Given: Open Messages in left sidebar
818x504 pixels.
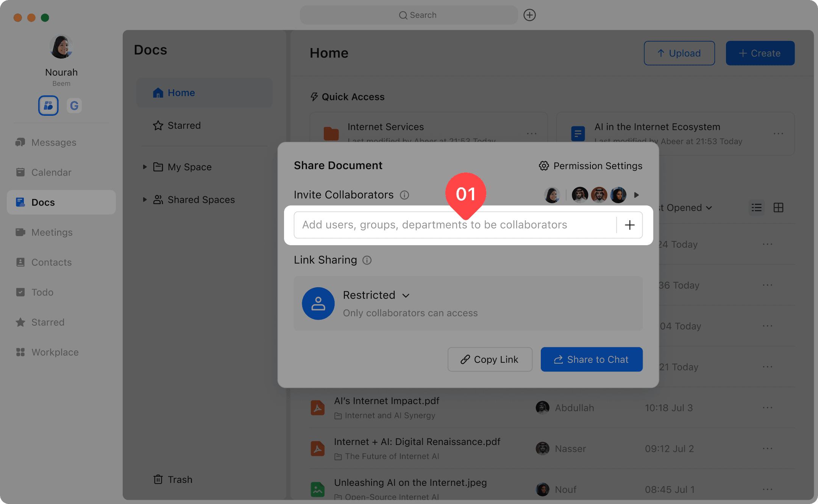Looking at the screenshot, I should tap(54, 142).
